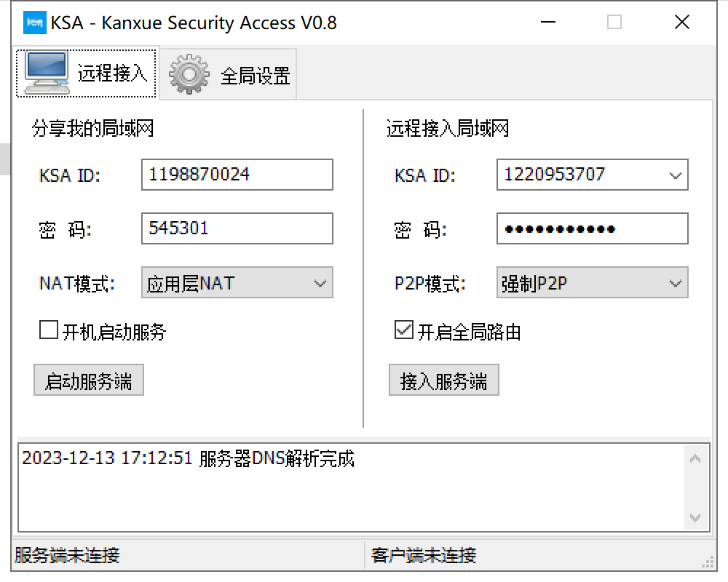The image size is (728, 582).
Task: Open the P2P模式 dropdown
Action: click(676, 283)
